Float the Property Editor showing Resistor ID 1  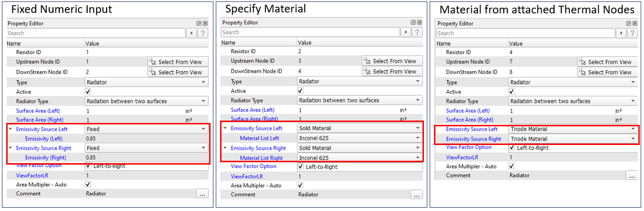(199, 23)
